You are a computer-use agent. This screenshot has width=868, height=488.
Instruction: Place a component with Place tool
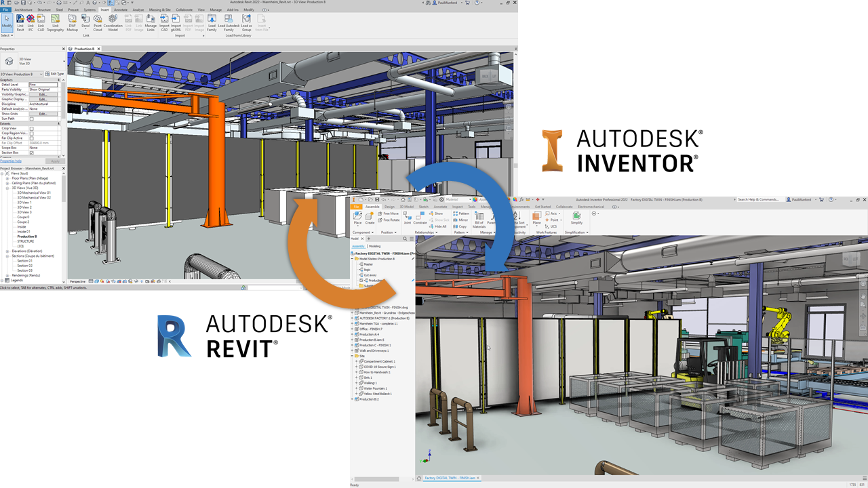pyautogui.click(x=357, y=217)
